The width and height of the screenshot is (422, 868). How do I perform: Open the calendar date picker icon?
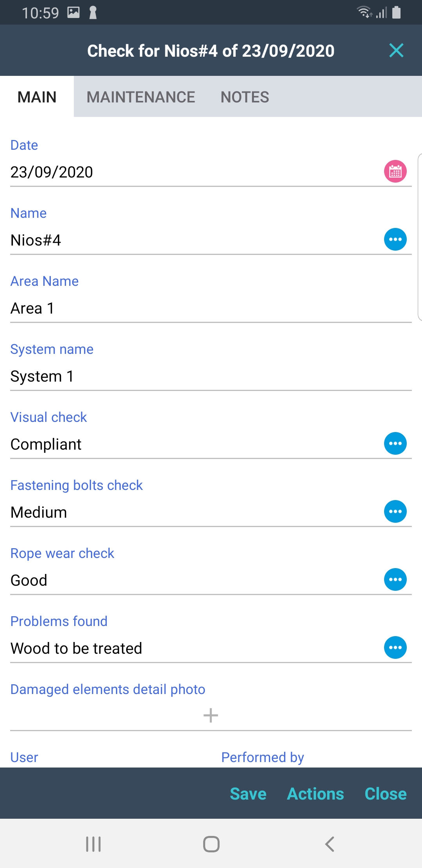point(395,172)
